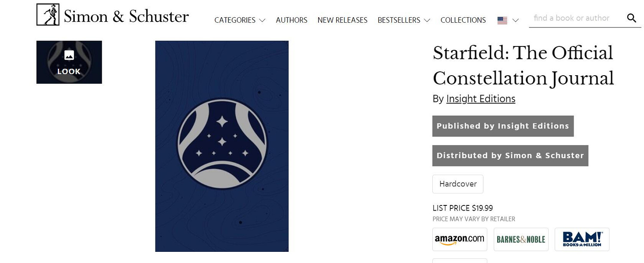Viewport: 644px width, 263px height.
Task: Open the Books-A-Million retailer logo
Action: pyautogui.click(x=582, y=239)
